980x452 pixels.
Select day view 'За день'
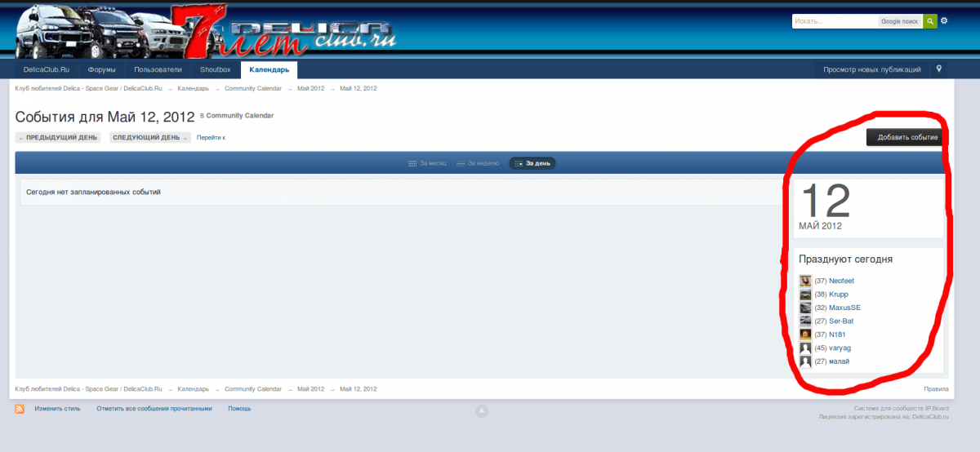click(532, 163)
